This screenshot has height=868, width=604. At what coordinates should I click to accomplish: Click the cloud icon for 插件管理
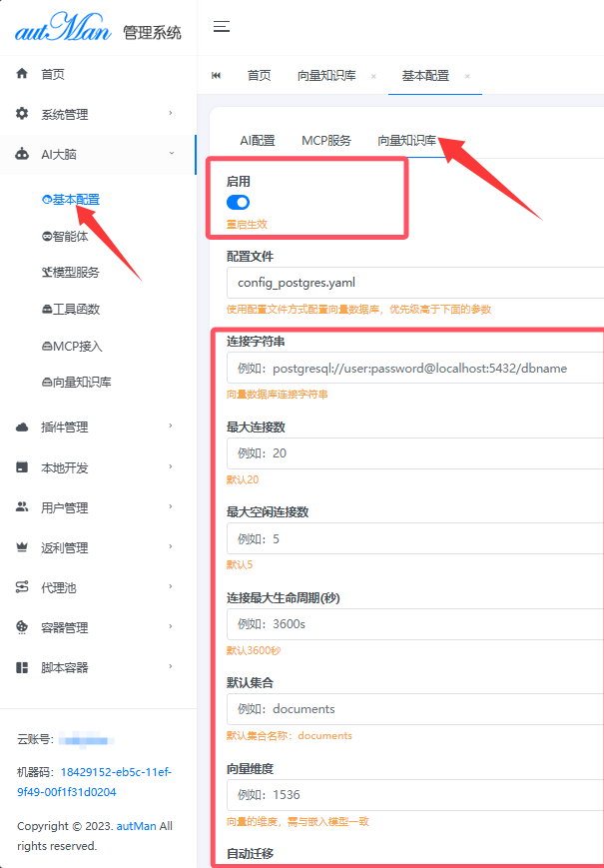[22, 428]
